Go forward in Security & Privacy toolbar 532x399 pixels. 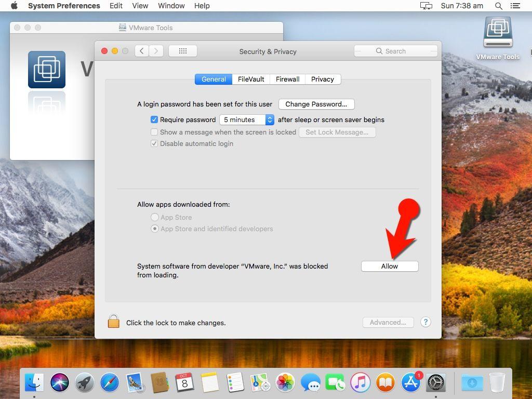coord(156,51)
